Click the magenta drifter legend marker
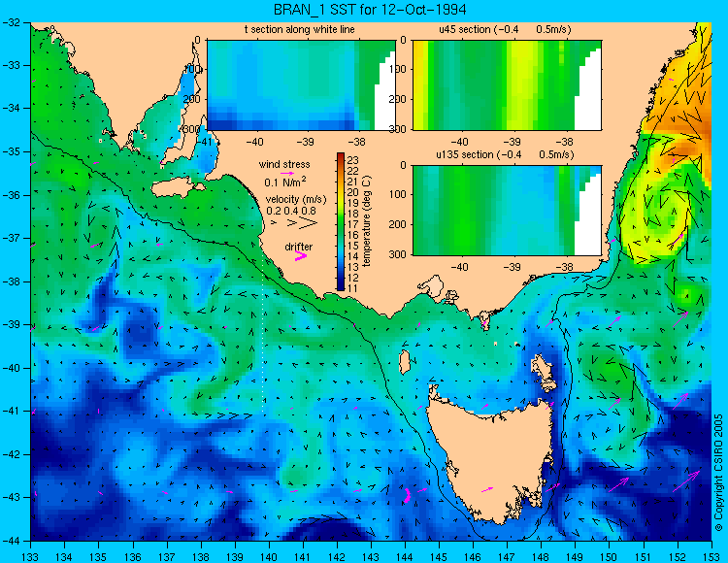 tap(300, 255)
